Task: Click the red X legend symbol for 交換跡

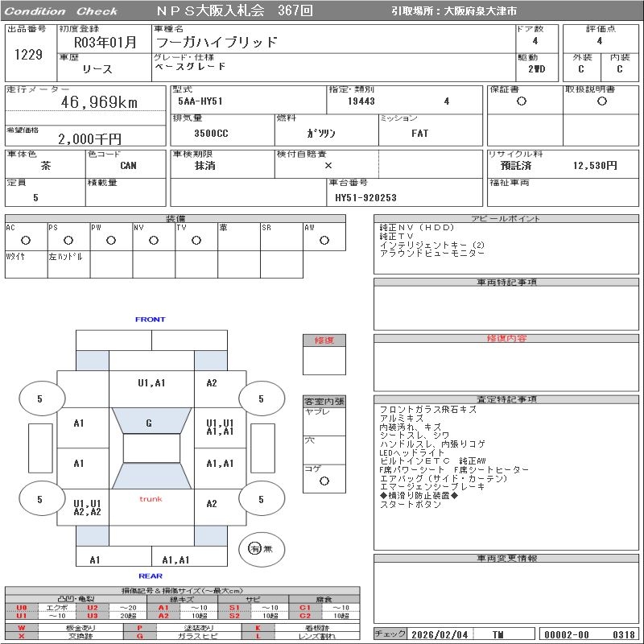Action: click(22, 636)
